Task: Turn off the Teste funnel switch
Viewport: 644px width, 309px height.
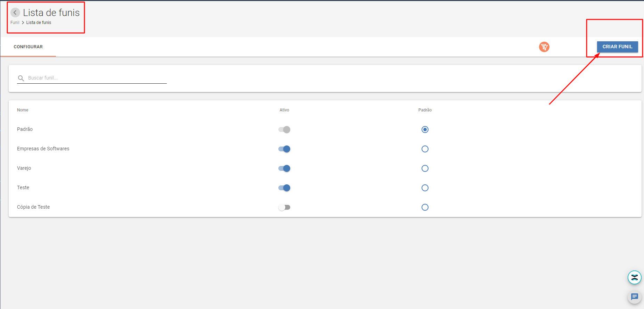Action: [284, 188]
